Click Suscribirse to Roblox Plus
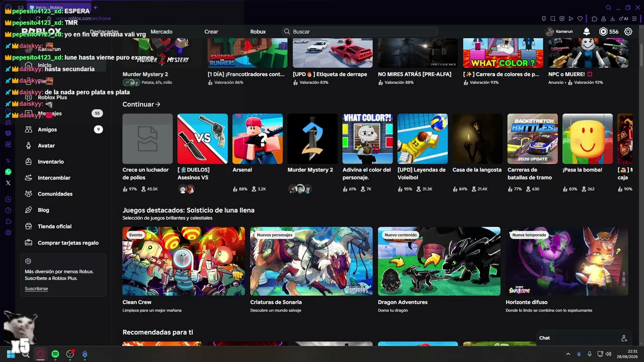 click(x=36, y=289)
